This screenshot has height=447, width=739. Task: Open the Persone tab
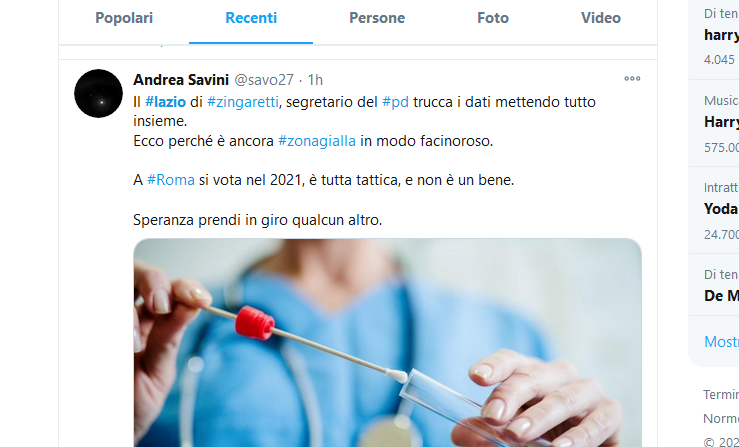[377, 18]
